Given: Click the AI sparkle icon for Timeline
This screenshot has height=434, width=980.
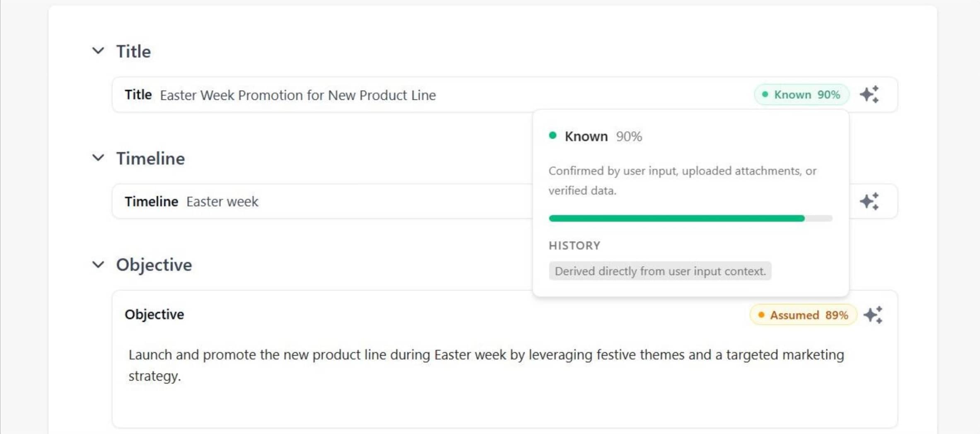Looking at the screenshot, I should [x=869, y=201].
